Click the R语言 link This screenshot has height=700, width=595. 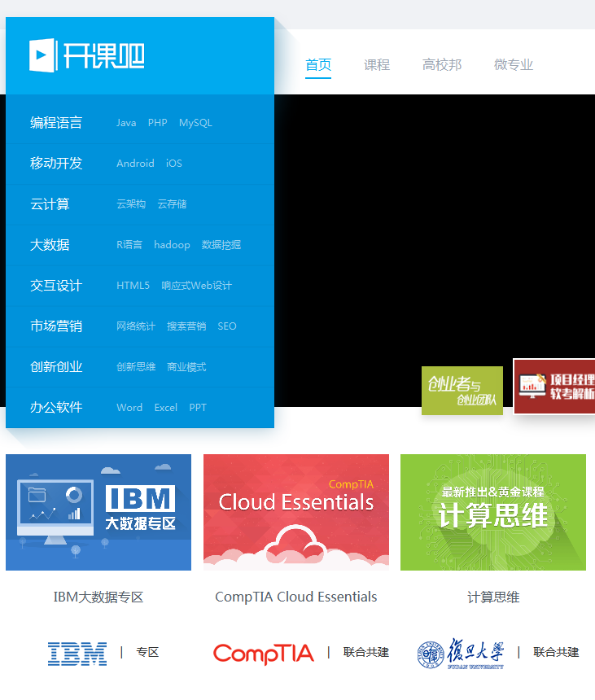129,245
